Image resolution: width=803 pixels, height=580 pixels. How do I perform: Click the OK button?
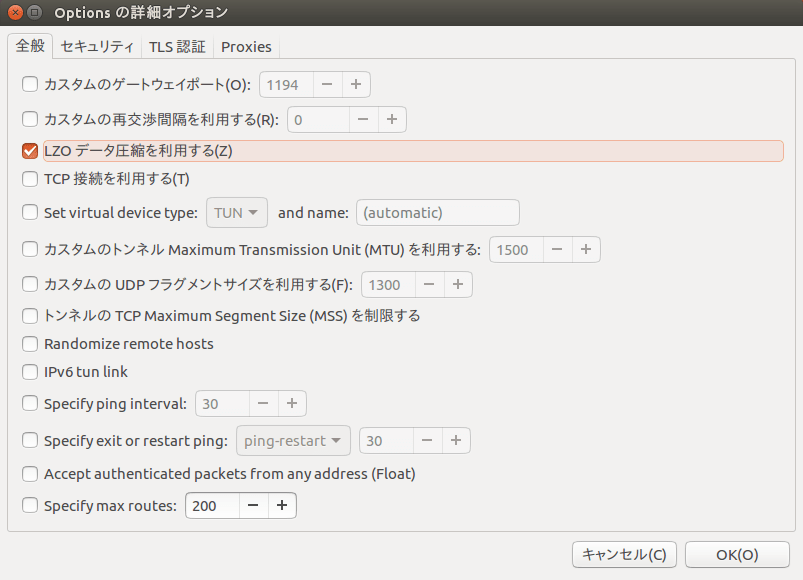pyautogui.click(x=737, y=554)
